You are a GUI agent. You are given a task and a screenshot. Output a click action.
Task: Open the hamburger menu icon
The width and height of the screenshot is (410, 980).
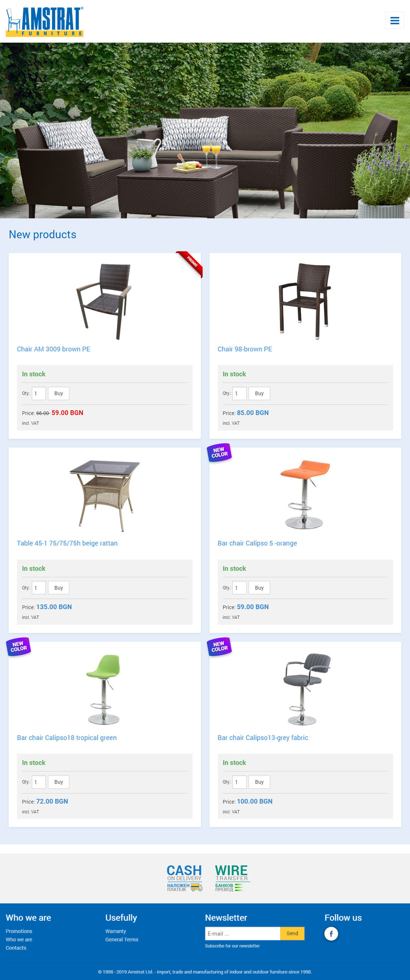[x=395, y=20]
